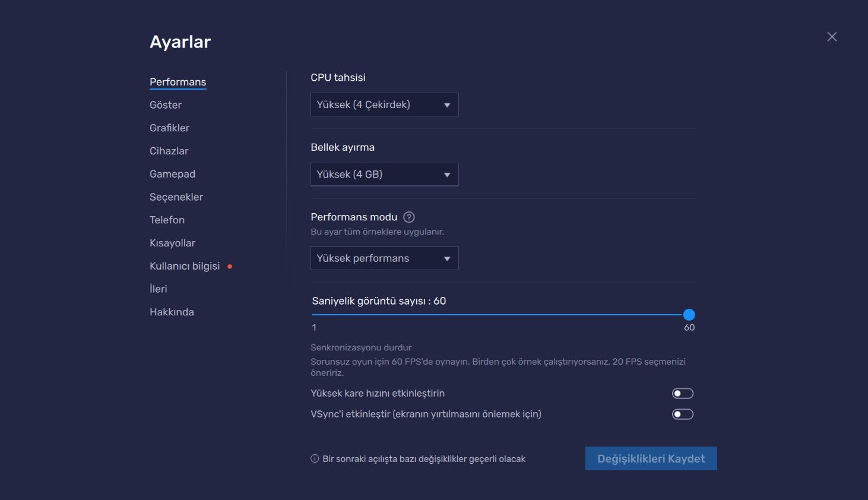Click the Değişiklikleri Kaydet button
868x500 pixels.
[x=651, y=458]
